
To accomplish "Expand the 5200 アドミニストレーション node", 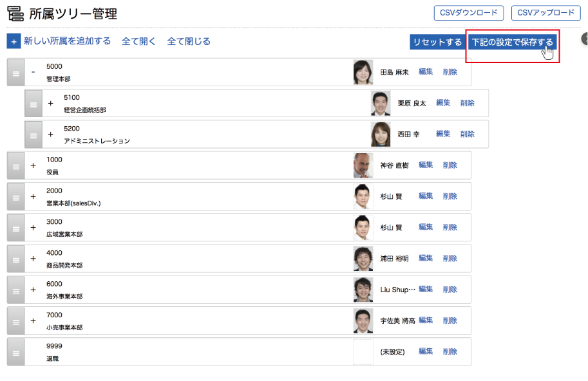I will coord(51,134).
